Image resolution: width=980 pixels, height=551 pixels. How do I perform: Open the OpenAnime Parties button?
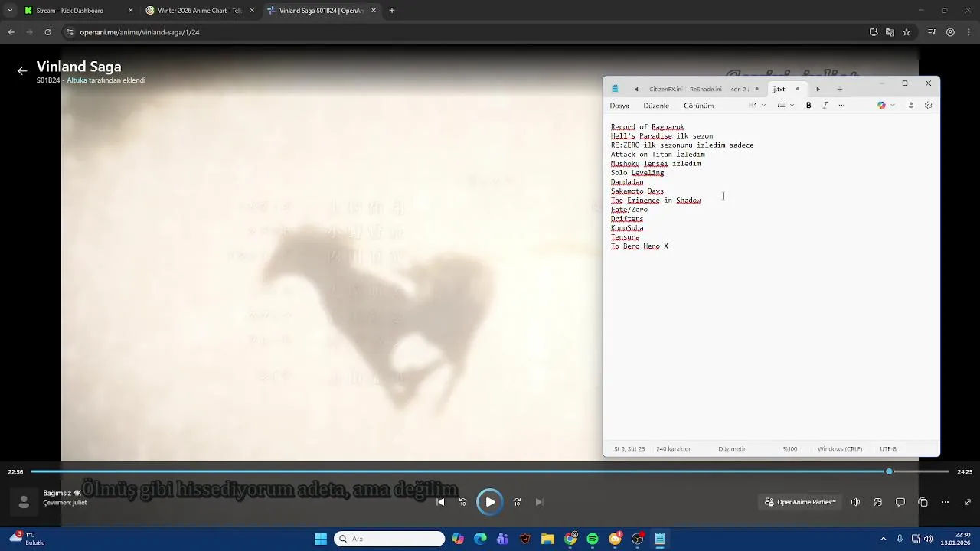click(x=800, y=502)
